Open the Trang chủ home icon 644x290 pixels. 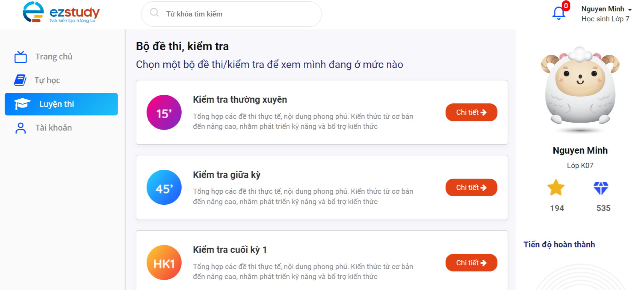21,56
